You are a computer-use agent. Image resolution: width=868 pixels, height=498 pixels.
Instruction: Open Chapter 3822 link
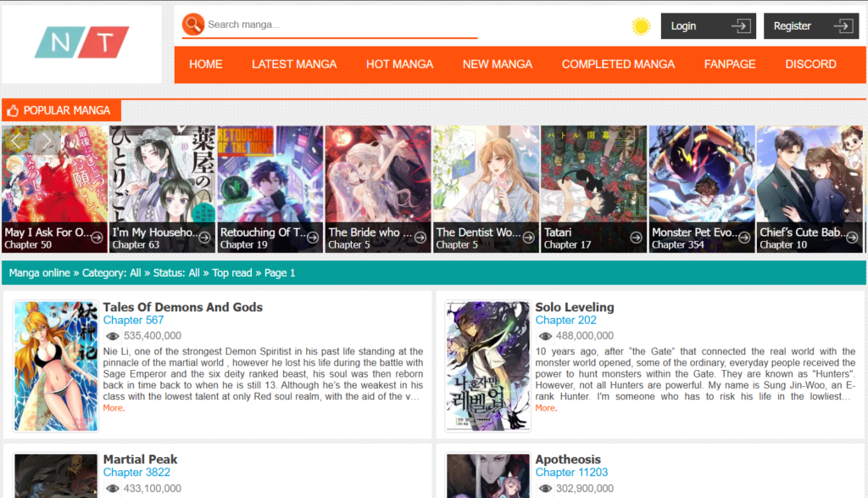click(x=136, y=473)
